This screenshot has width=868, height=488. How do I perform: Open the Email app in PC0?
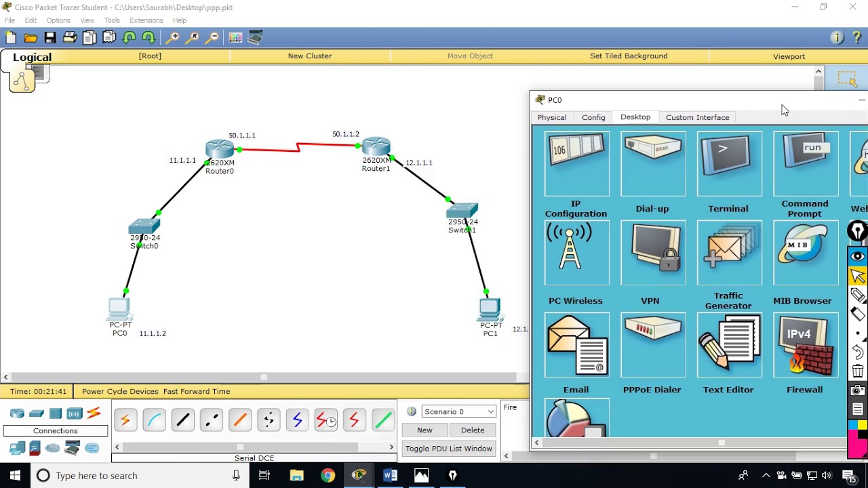pyautogui.click(x=577, y=344)
